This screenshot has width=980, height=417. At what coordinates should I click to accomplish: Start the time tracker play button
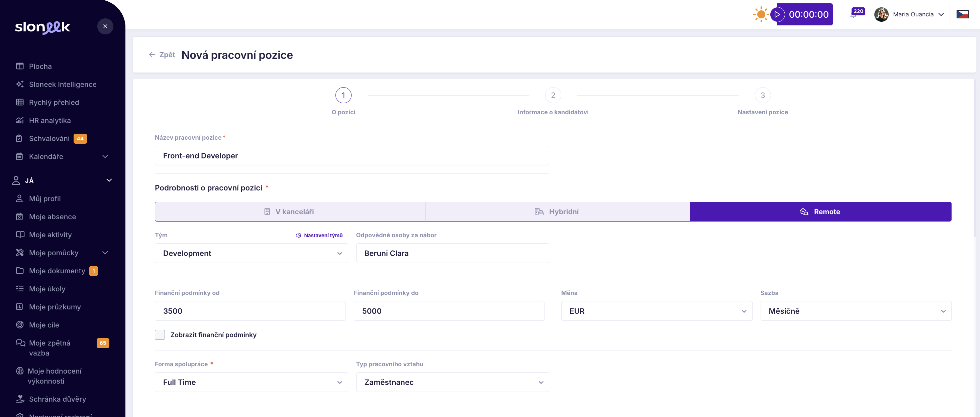(x=777, y=14)
